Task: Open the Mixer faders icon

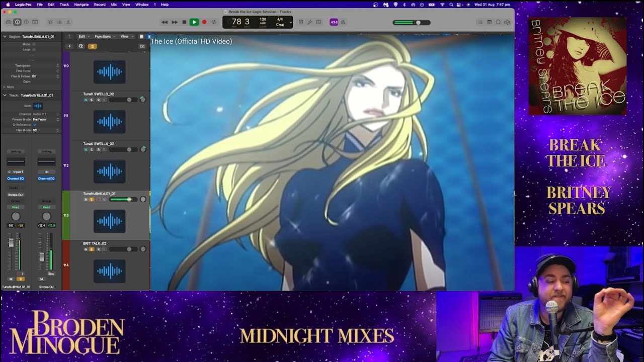Action: coord(59,22)
